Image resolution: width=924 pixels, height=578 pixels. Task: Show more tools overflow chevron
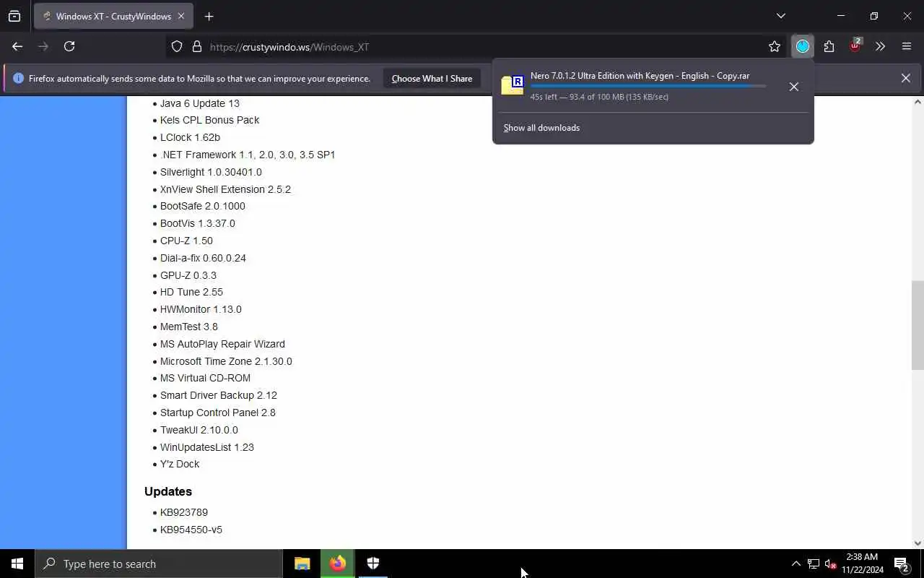click(x=880, y=46)
